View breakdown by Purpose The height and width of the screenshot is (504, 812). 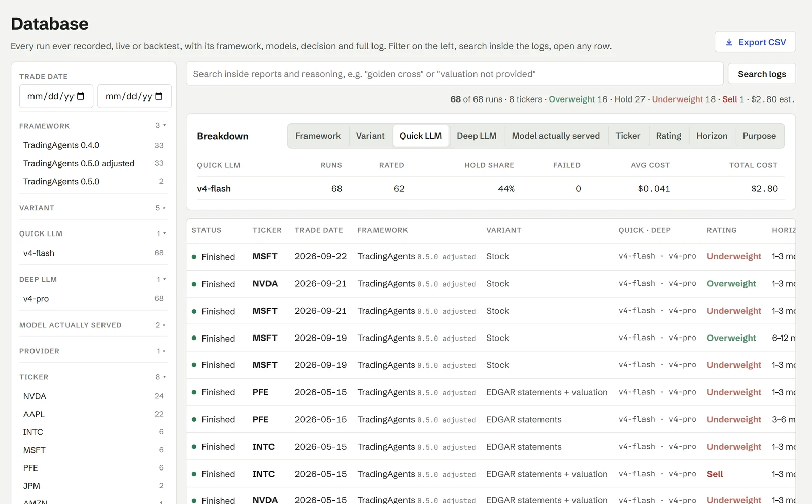(x=759, y=136)
